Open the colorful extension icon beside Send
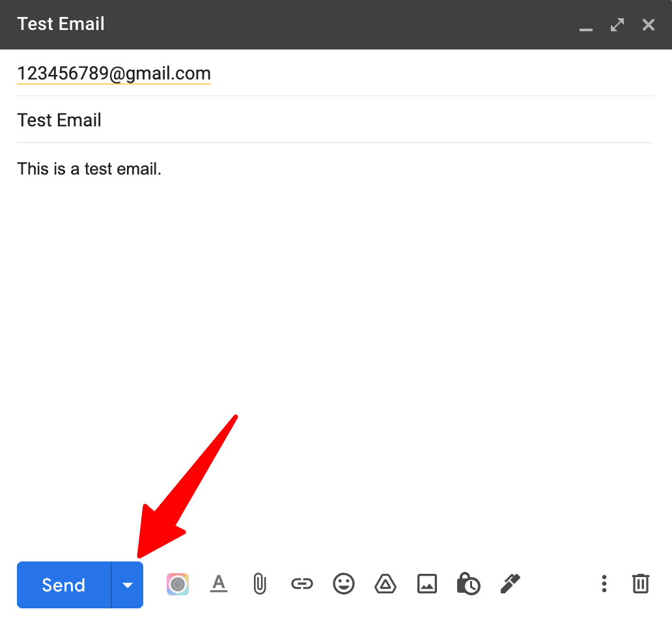The image size is (672, 624). pos(177,584)
